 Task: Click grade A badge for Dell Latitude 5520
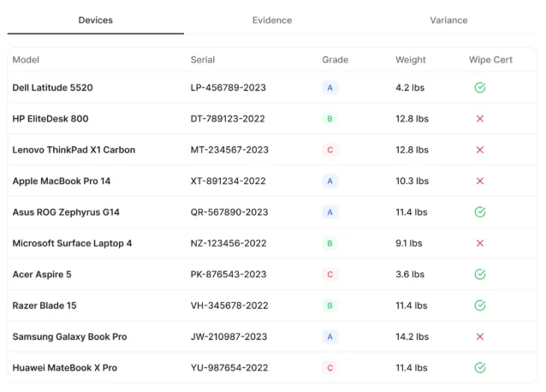329,88
